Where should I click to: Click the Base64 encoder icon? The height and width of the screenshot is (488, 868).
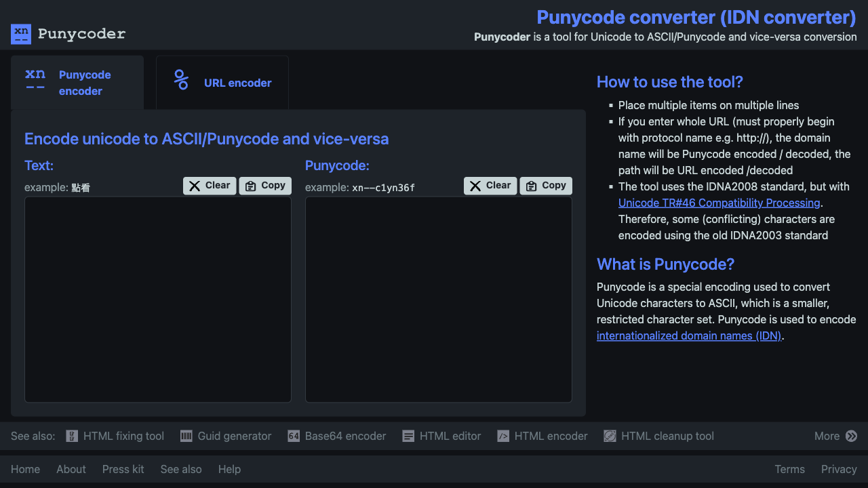point(294,436)
